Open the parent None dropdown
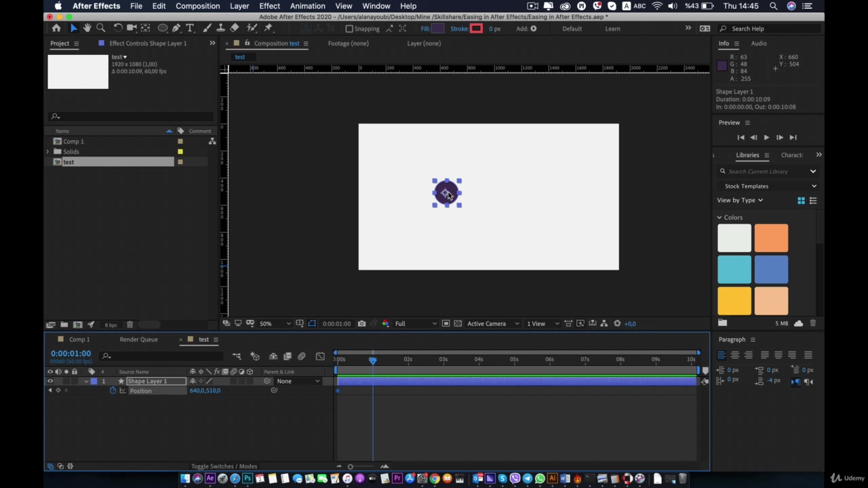This screenshot has width=868, height=488. point(298,382)
